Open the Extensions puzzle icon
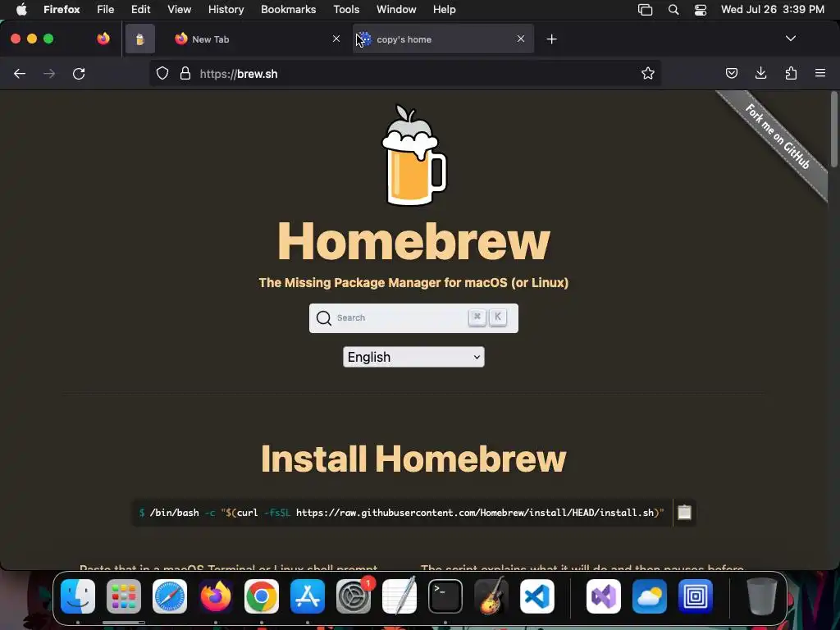840x630 pixels. click(x=791, y=73)
